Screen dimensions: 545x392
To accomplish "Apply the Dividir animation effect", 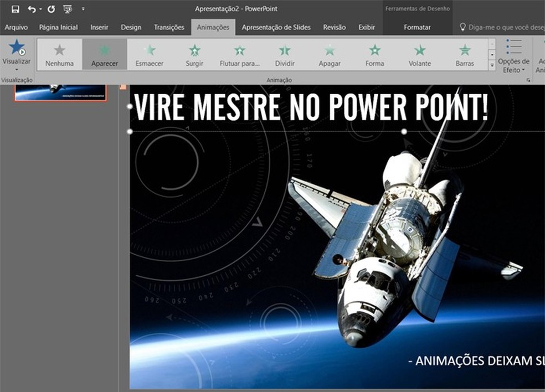I will [285, 54].
